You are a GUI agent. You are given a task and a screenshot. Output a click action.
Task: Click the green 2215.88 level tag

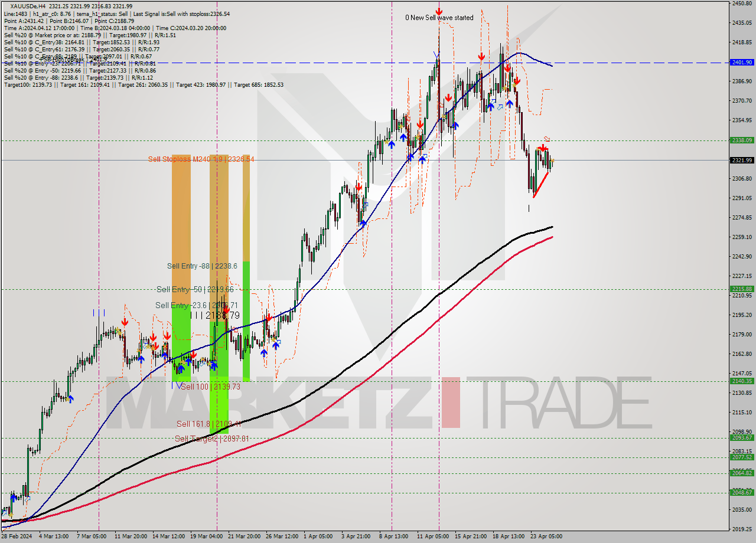(742, 289)
